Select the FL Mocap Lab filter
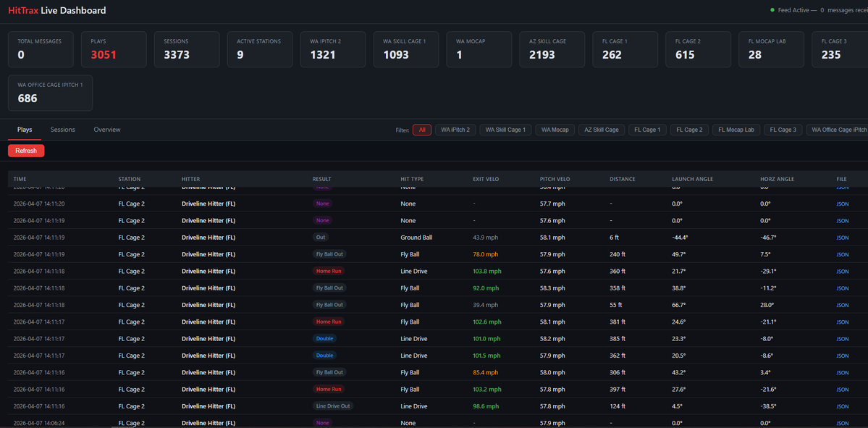Viewport: 868px width, 428px height. [x=736, y=130]
